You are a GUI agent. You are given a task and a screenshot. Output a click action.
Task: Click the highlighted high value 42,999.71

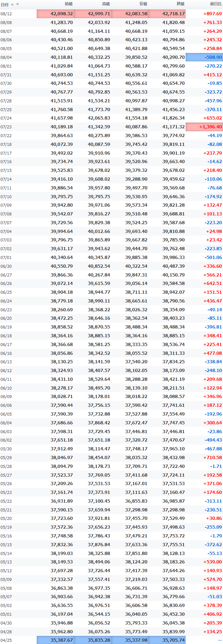point(93,14)
